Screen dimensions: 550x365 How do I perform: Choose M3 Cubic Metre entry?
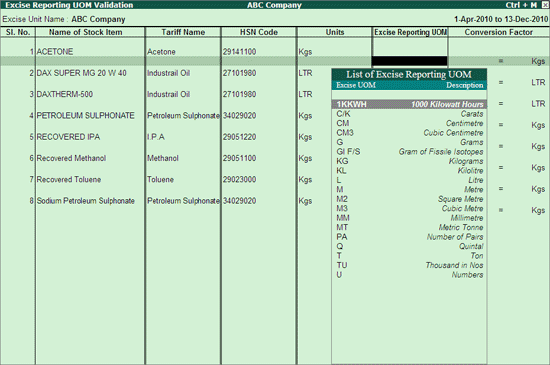[x=409, y=208]
